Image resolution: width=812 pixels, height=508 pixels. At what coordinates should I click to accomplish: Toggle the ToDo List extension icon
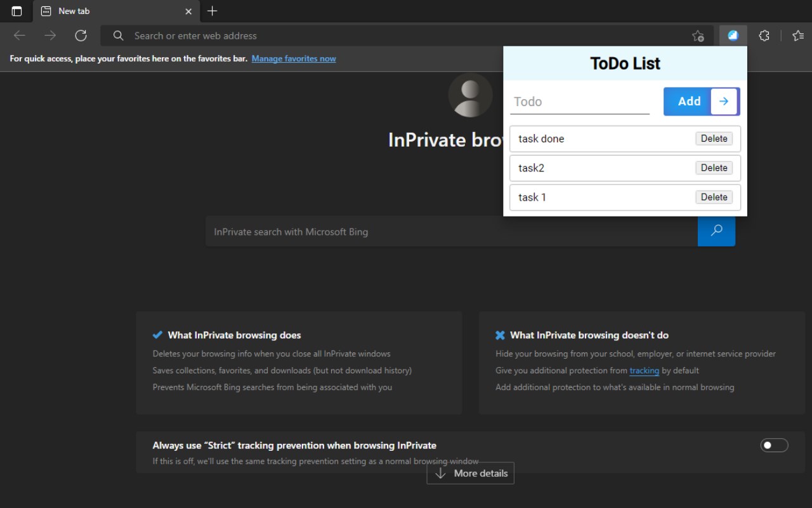pos(733,36)
